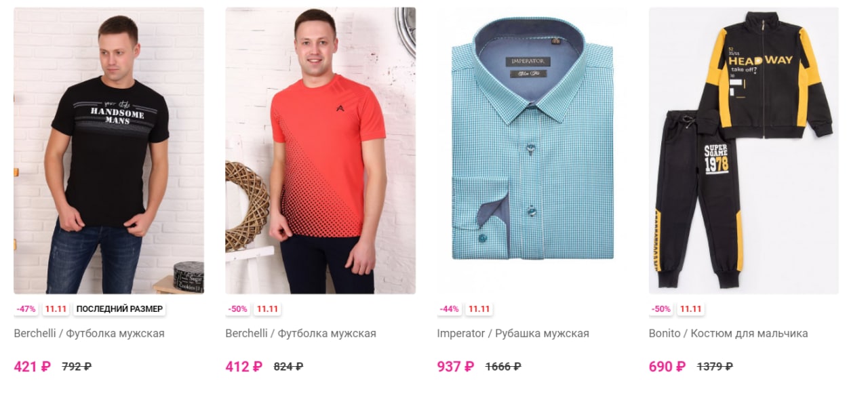Viewport: 868px width, 400px height.
Task: Open the Bonito / Костюм для мальчика link
Action: pyautogui.click(x=728, y=334)
